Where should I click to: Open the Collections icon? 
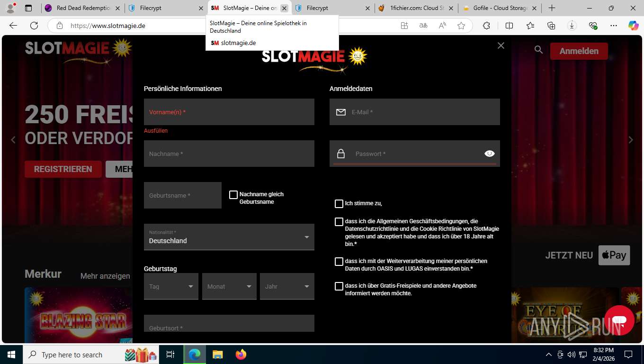coord(551,26)
